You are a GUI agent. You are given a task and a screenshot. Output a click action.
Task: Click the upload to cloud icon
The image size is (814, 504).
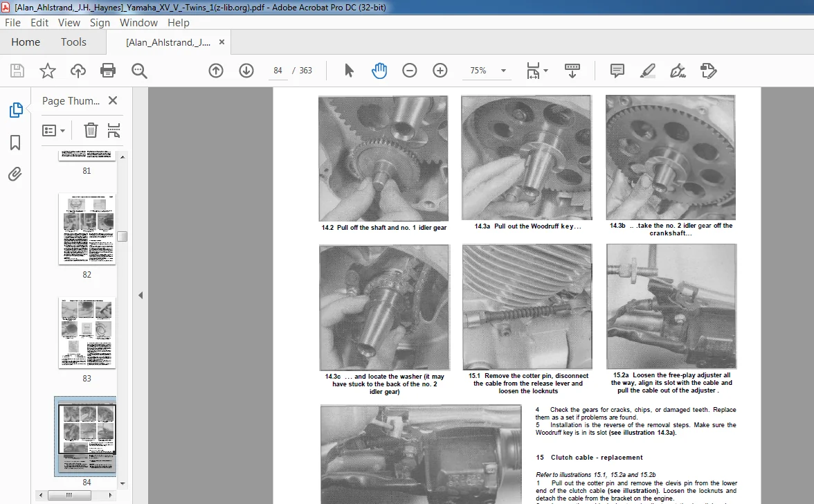pos(78,71)
